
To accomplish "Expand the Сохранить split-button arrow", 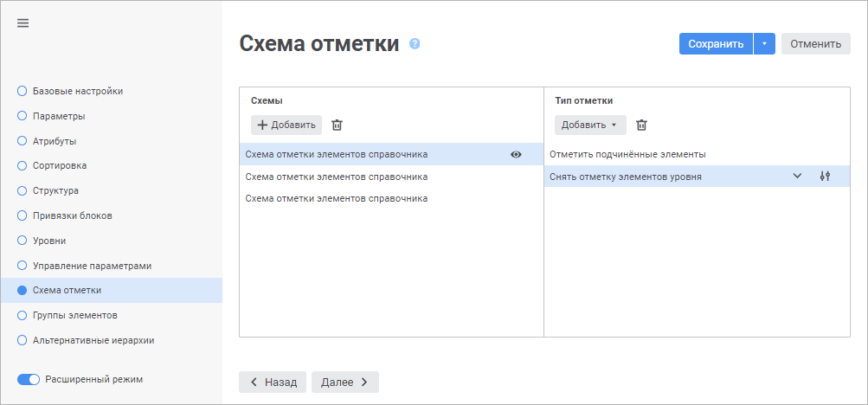I will pos(764,44).
